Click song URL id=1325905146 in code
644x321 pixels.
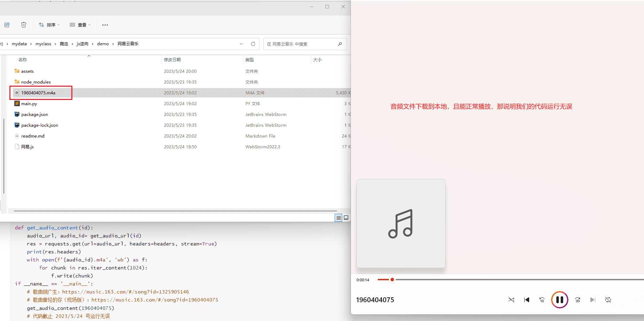[126, 292]
